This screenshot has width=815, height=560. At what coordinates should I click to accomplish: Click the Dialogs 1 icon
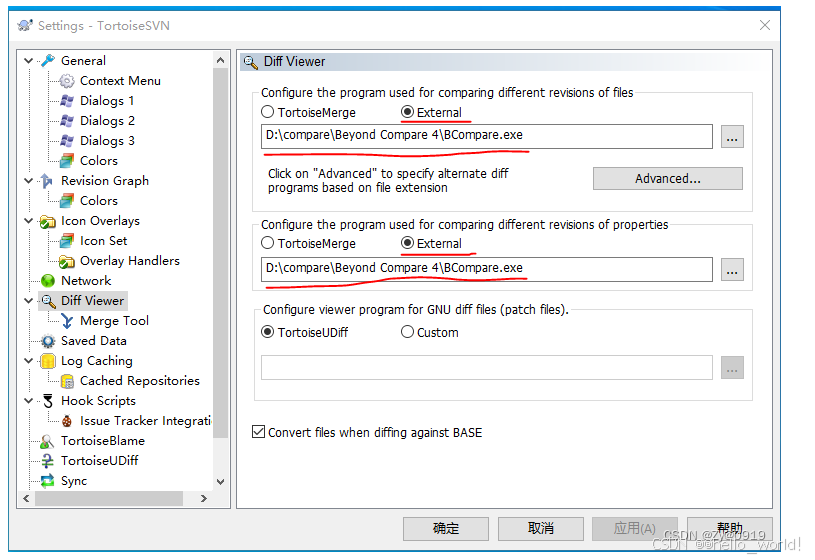67,101
